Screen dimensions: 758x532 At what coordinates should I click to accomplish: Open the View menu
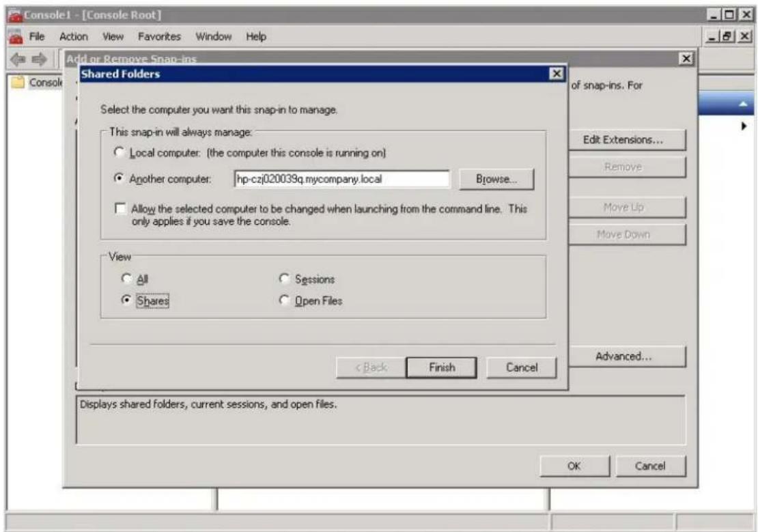(x=113, y=37)
